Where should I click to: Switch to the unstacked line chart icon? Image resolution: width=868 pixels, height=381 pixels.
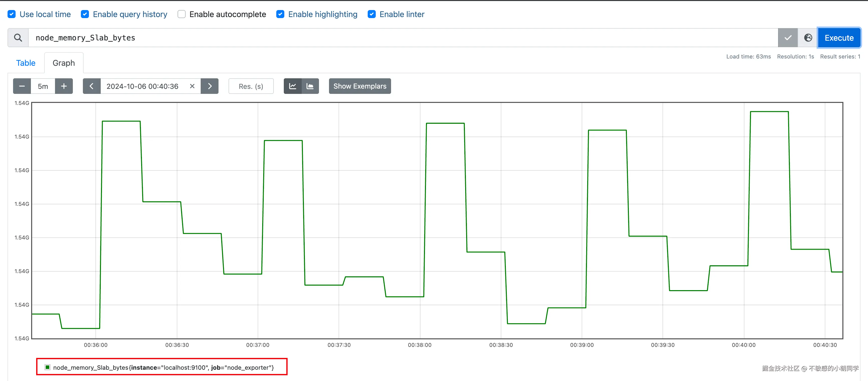[293, 86]
